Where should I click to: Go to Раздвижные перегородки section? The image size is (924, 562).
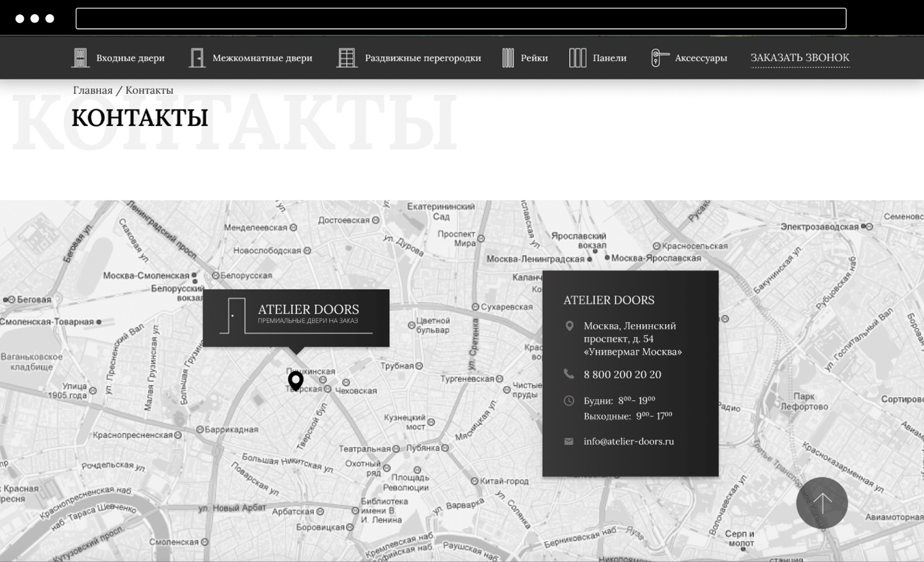point(423,58)
